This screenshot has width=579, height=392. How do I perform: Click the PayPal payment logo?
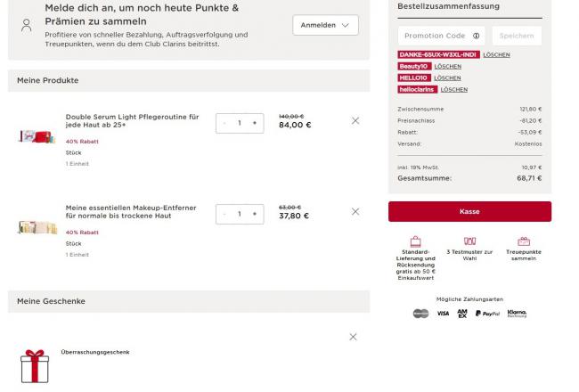(487, 314)
